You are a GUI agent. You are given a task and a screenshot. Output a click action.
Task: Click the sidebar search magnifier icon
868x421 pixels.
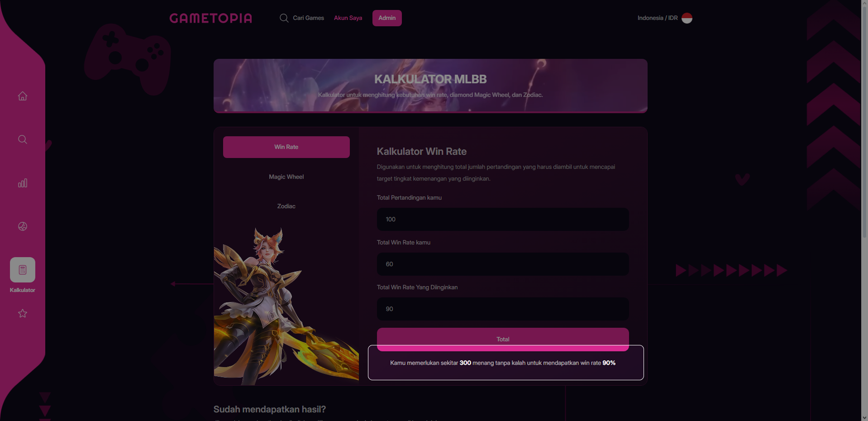tap(23, 139)
